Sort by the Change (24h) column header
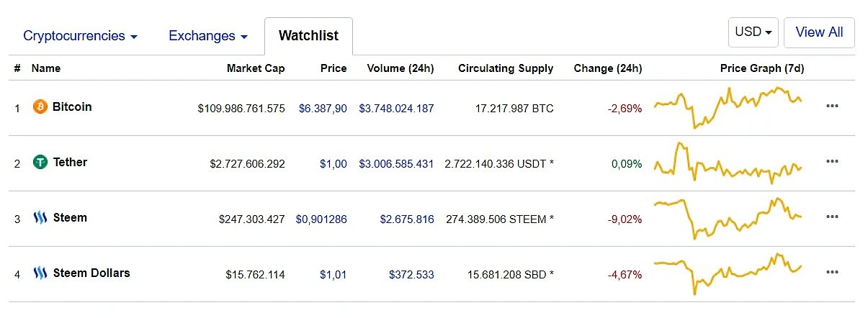 coord(608,68)
